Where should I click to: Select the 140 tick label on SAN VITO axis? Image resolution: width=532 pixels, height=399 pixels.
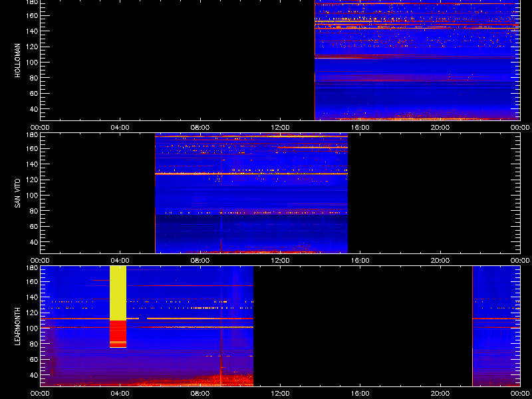tap(31, 164)
